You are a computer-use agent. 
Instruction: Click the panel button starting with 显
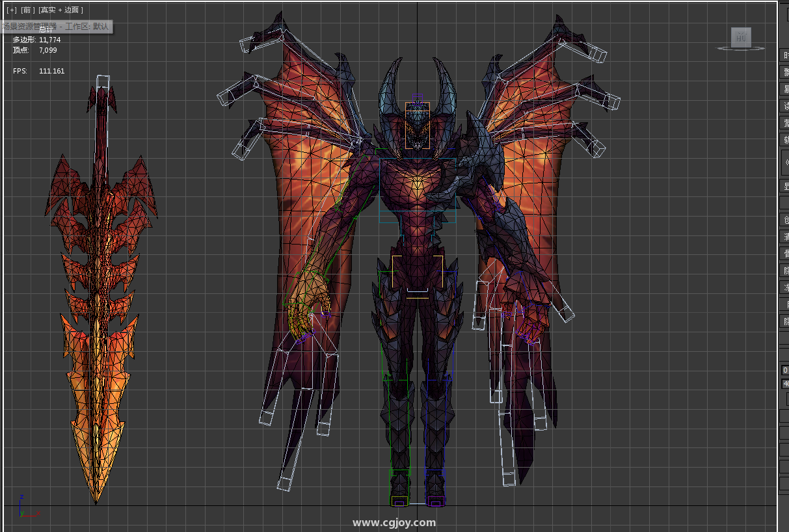click(785, 187)
